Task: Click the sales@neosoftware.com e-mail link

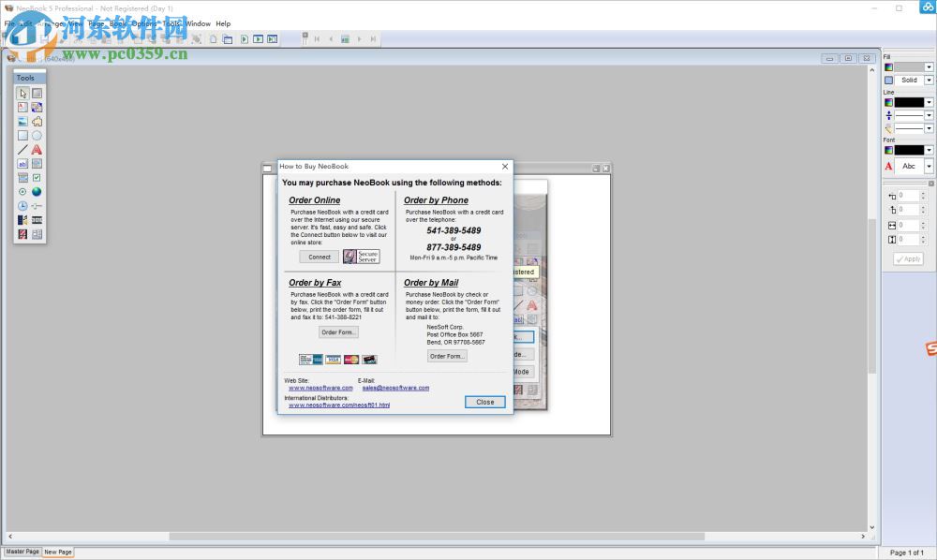Action: (395, 388)
